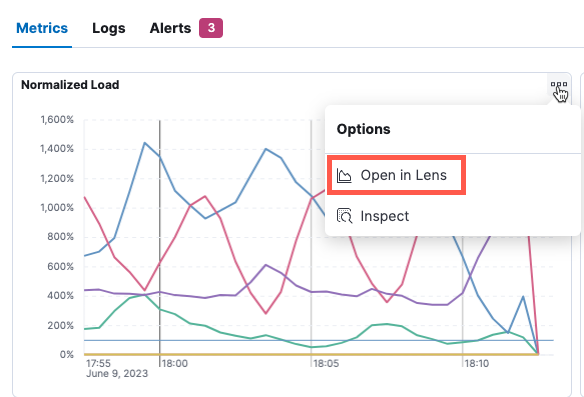The height and width of the screenshot is (397, 584).
Task: Open the Logs tab
Action: (109, 28)
